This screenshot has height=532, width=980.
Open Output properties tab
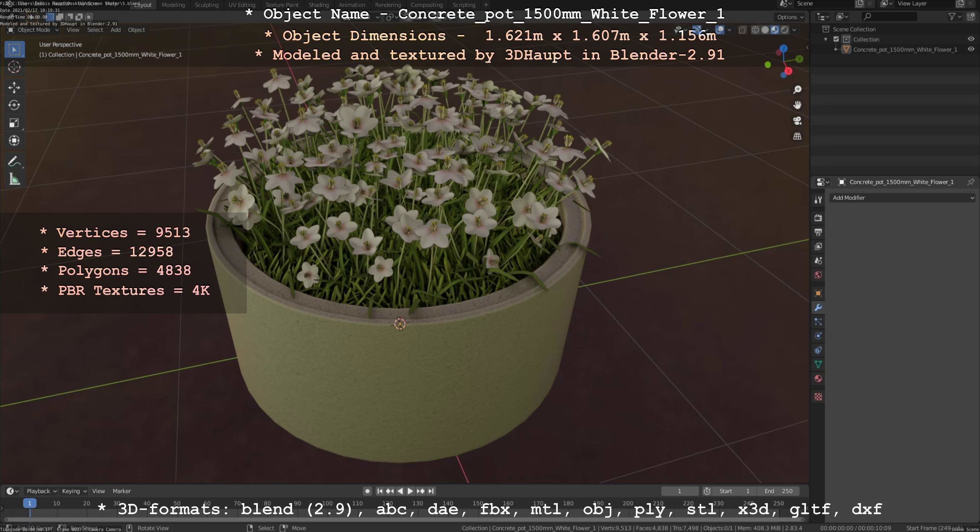[x=818, y=232]
